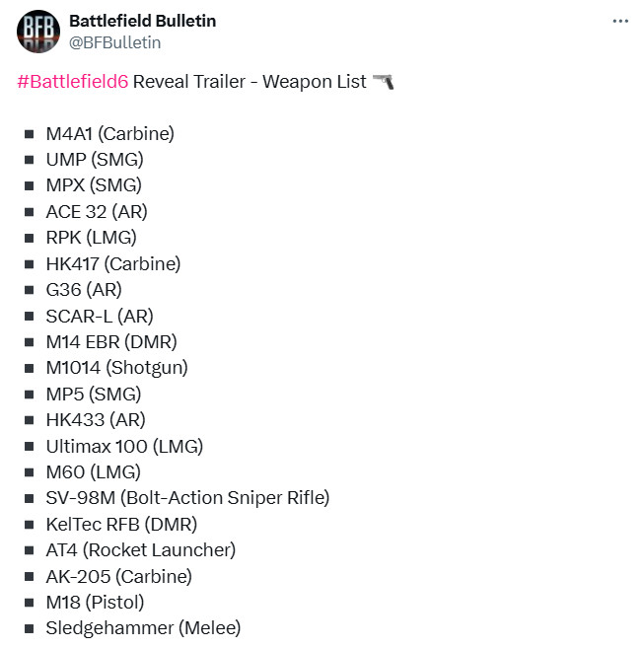644x648 pixels.
Task: Select the M1014 (Shotgun) entry
Action: pos(116,368)
